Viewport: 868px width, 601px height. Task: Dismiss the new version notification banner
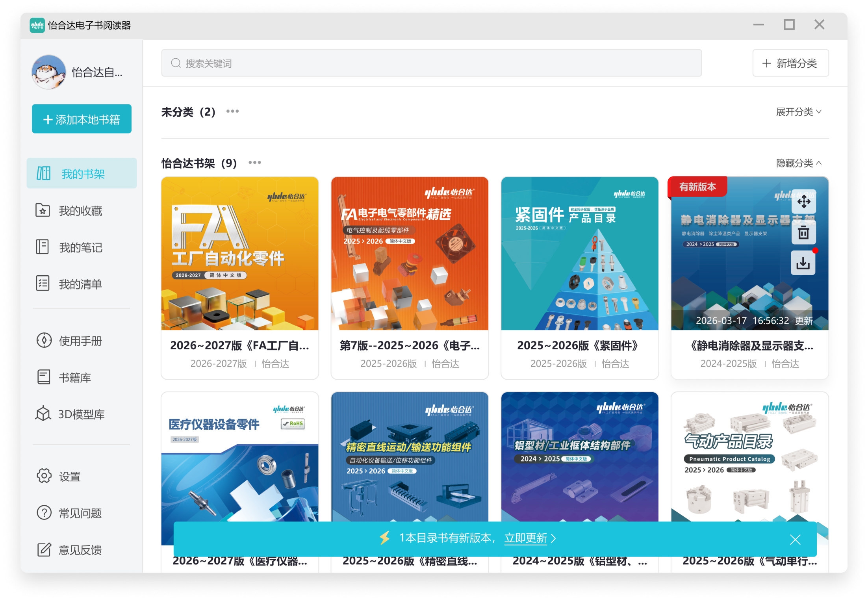coord(795,539)
